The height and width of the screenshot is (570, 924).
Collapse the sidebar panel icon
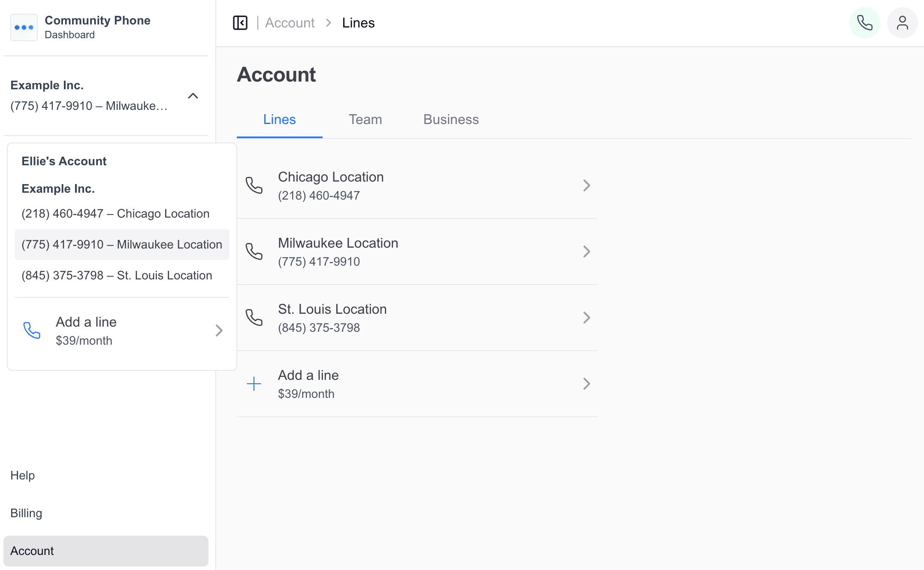click(x=240, y=23)
